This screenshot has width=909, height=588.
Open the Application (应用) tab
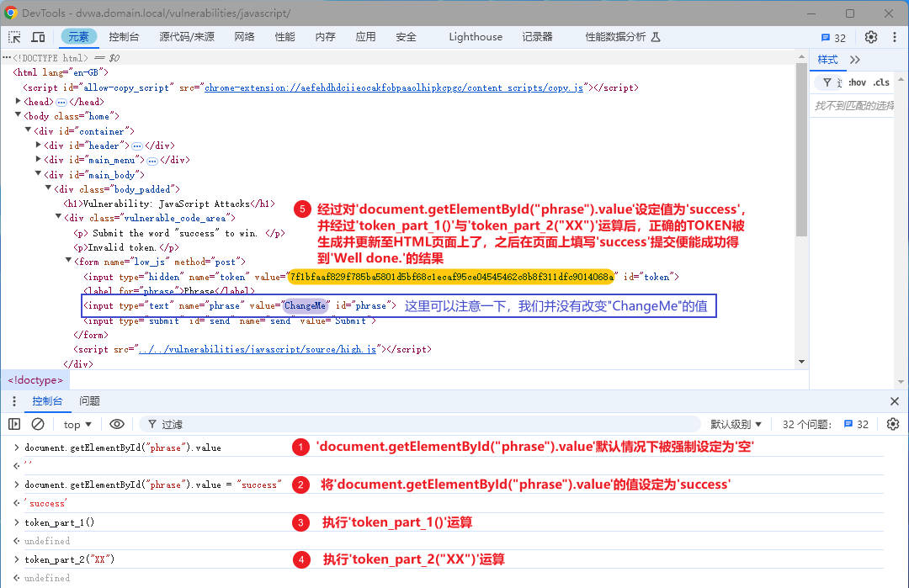366,37
